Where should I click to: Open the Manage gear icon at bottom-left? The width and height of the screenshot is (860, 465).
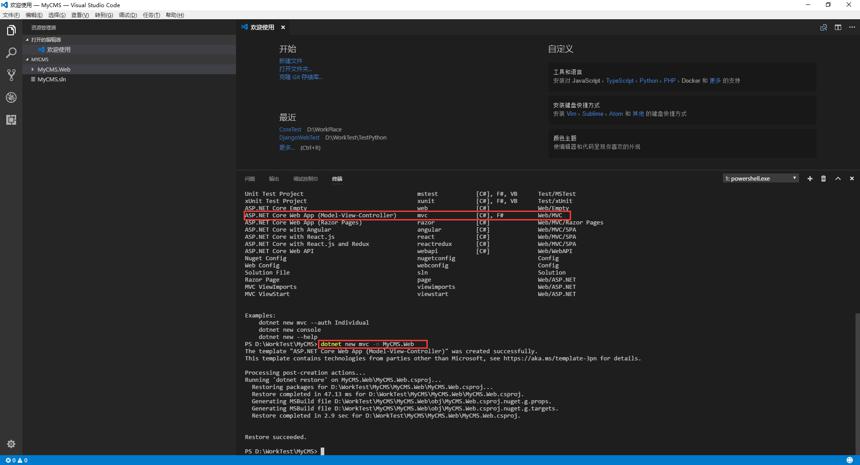pyautogui.click(x=11, y=444)
